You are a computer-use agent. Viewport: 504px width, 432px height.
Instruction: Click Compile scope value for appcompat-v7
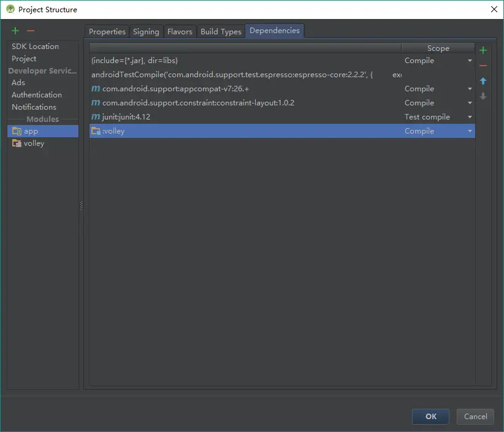pos(419,89)
